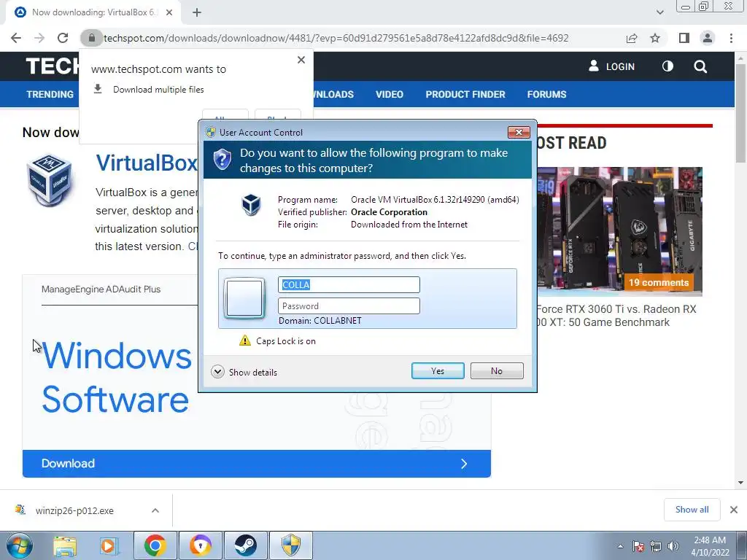Image resolution: width=747 pixels, height=560 pixels.
Task: Show hidden tray icons arrow
Action: 620,546
